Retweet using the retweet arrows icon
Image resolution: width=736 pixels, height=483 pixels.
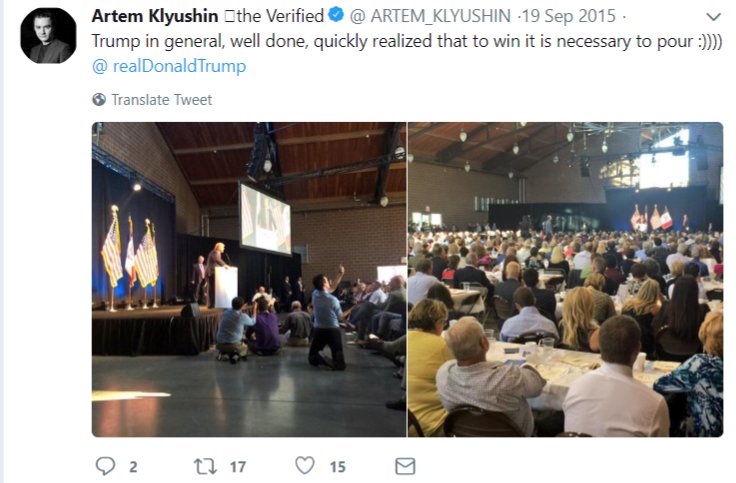[x=205, y=466]
